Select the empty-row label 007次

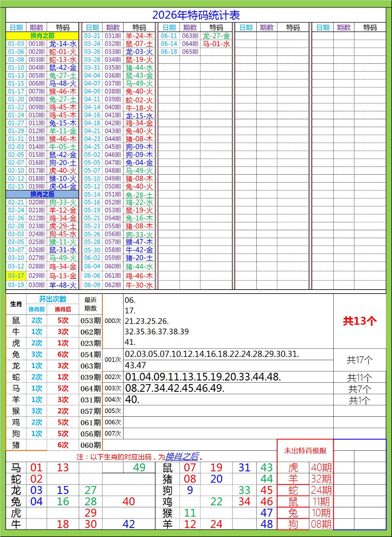coord(113,434)
